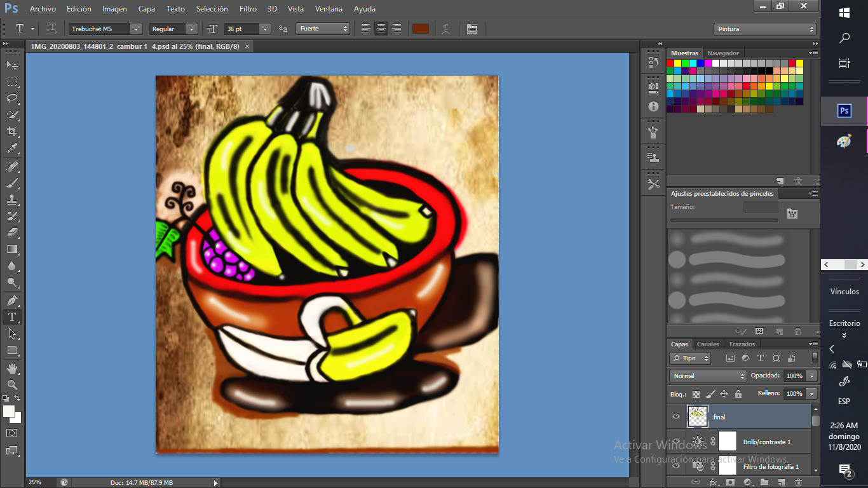Open the Ventana menu
868x488 pixels.
(x=329, y=9)
